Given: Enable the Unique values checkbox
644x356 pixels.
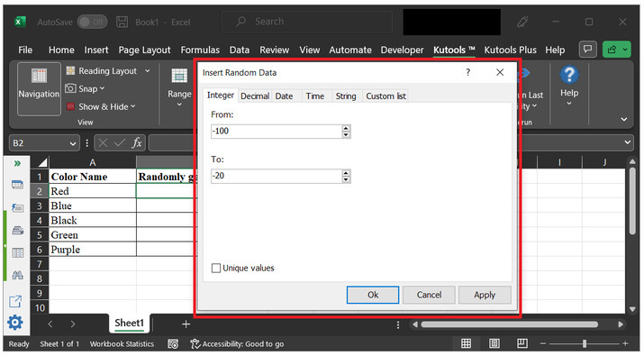Looking at the screenshot, I should [x=216, y=268].
